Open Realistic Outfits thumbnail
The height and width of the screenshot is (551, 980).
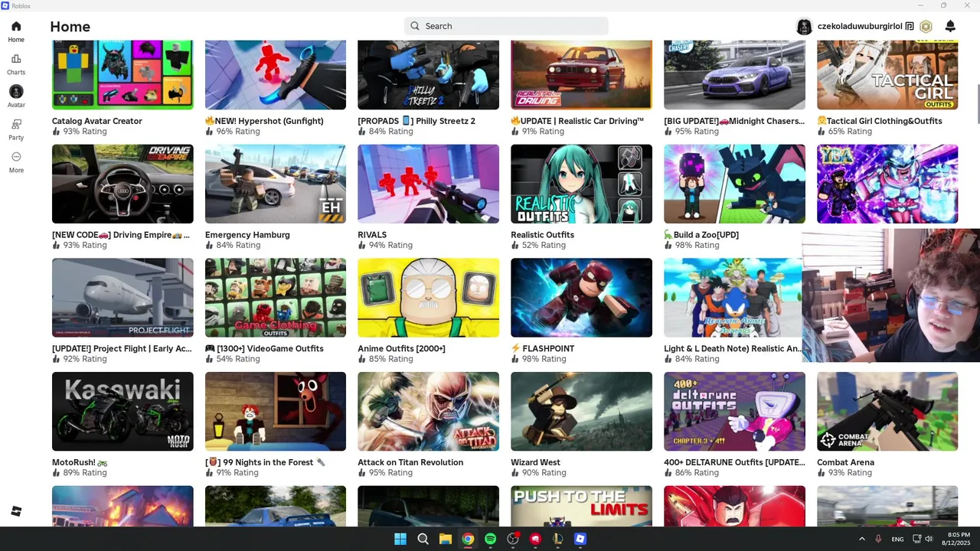(x=582, y=184)
